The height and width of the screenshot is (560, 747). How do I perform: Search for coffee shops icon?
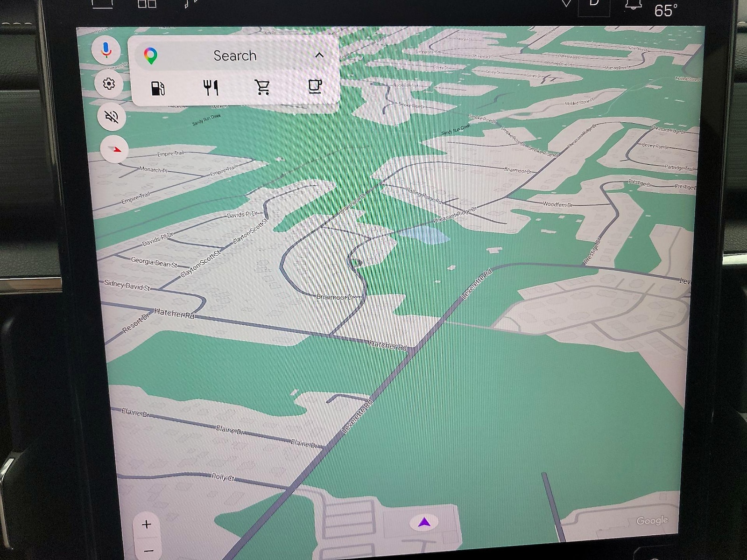[315, 86]
